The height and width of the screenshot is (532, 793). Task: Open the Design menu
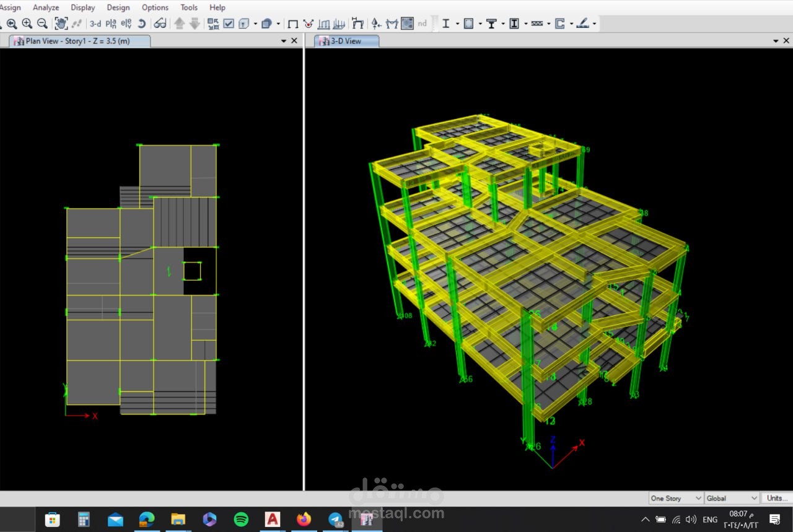118,7
